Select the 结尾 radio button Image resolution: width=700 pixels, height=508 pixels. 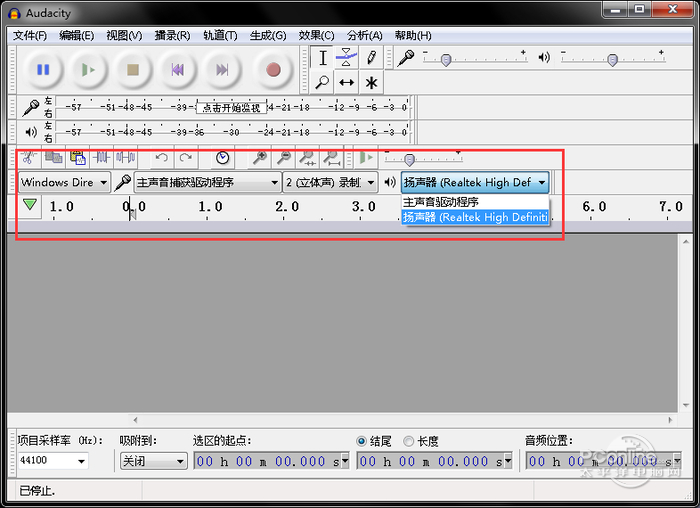click(361, 441)
